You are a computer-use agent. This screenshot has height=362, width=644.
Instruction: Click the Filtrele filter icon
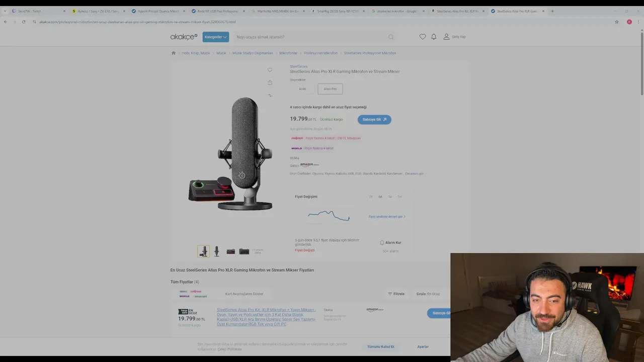coord(390,294)
